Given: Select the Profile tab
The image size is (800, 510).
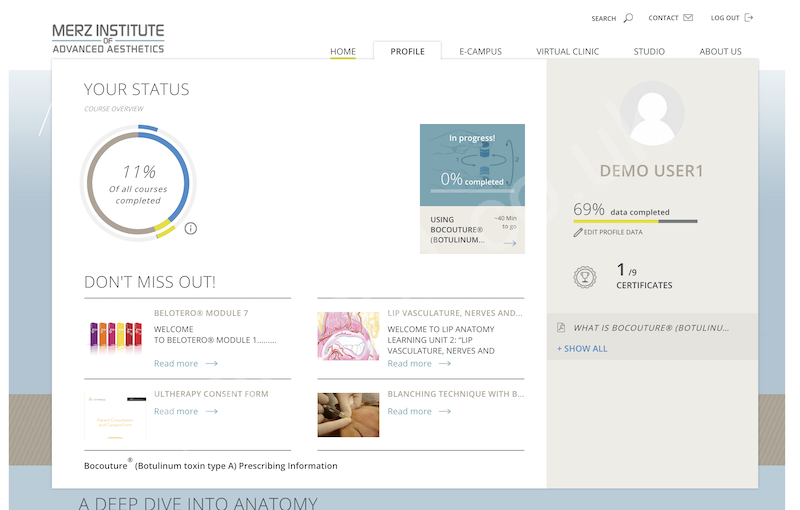Looking at the screenshot, I should click(x=407, y=52).
